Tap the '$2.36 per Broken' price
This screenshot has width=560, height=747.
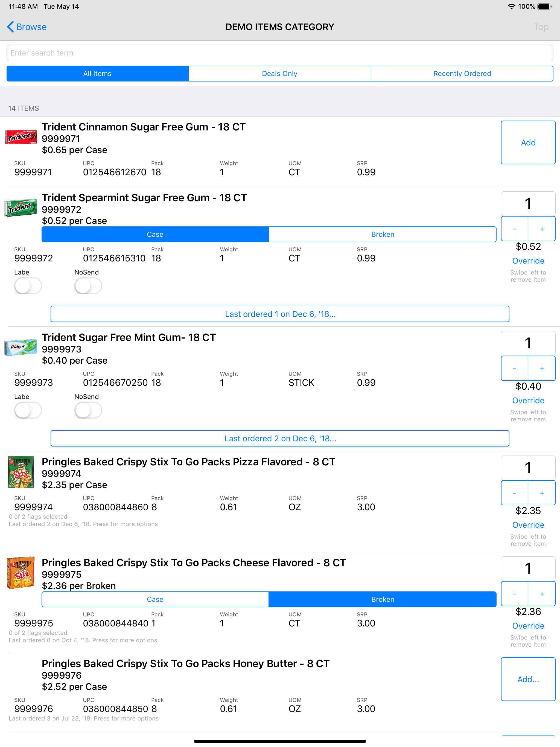pyautogui.click(x=79, y=586)
